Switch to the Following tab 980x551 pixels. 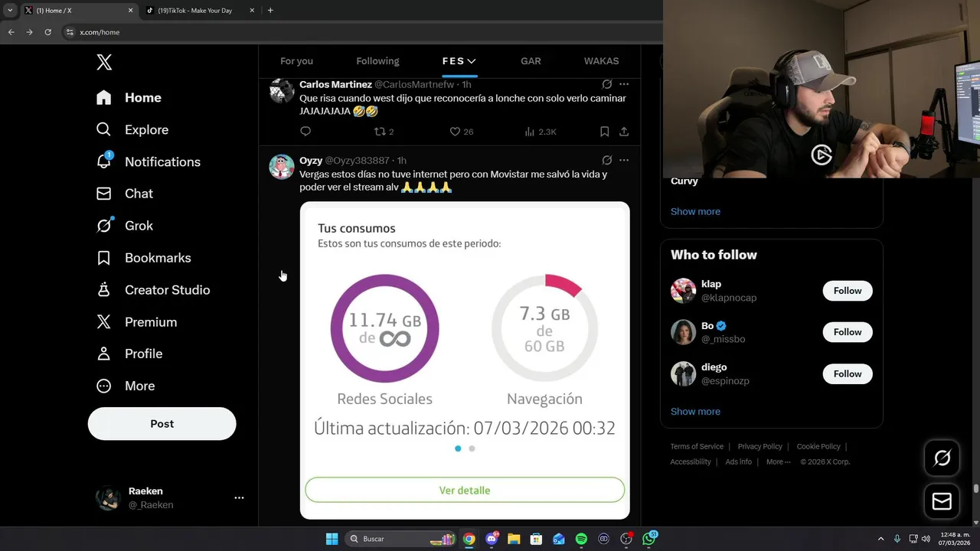pyautogui.click(x=377, y=61)
